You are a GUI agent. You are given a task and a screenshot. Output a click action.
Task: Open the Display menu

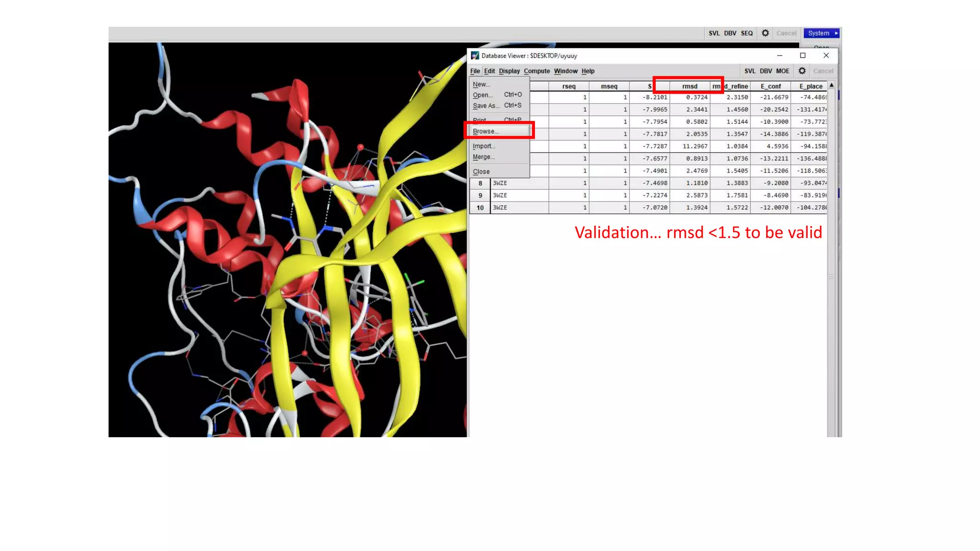pos(509,71)
